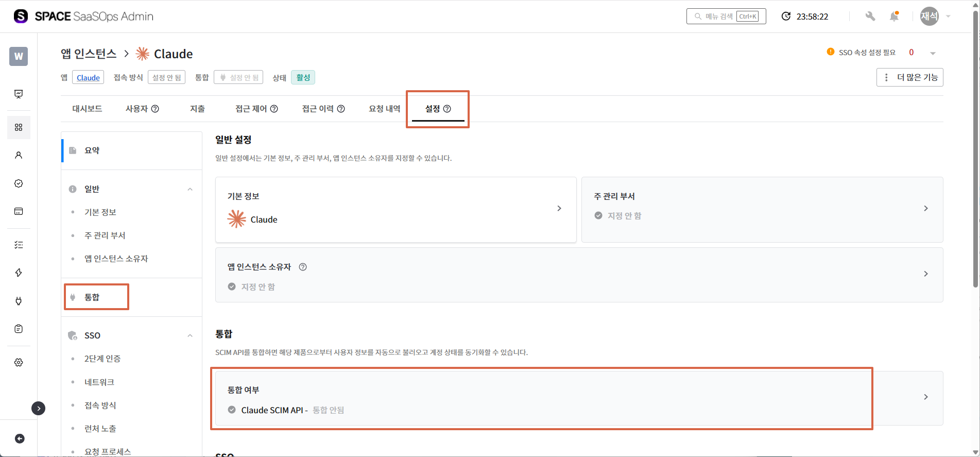Open the plug integration sidebar icon

(x=19, y=301)
